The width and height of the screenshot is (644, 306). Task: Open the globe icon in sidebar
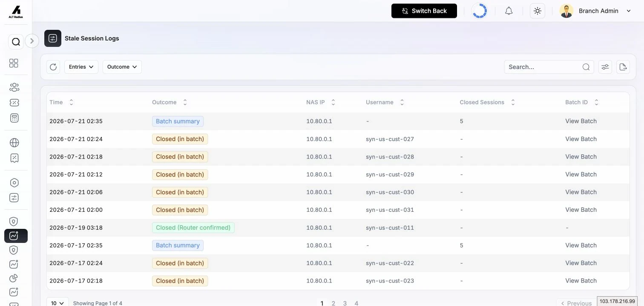[14, 143]
